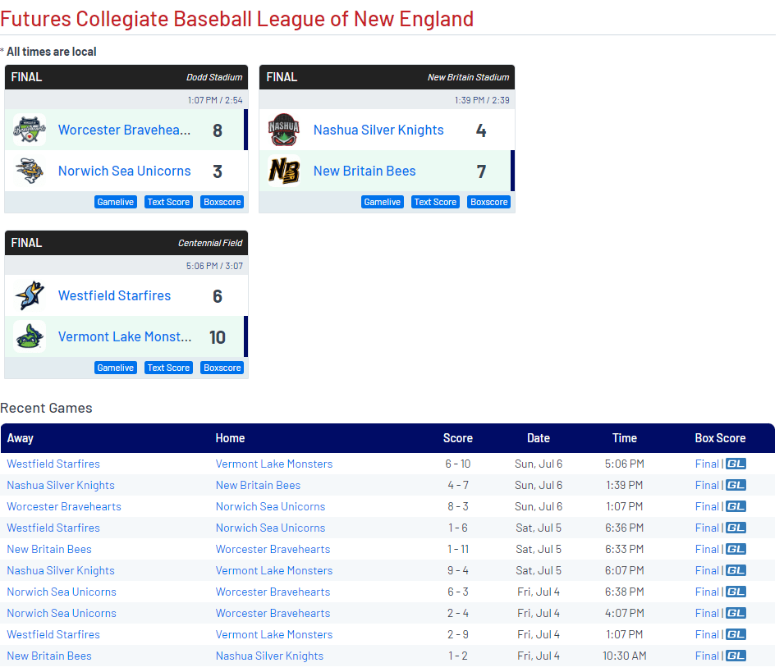Viewport: 784px width, 672px height.
Task: Select away team New Britain Bees in last row
Action: (49, 656)
